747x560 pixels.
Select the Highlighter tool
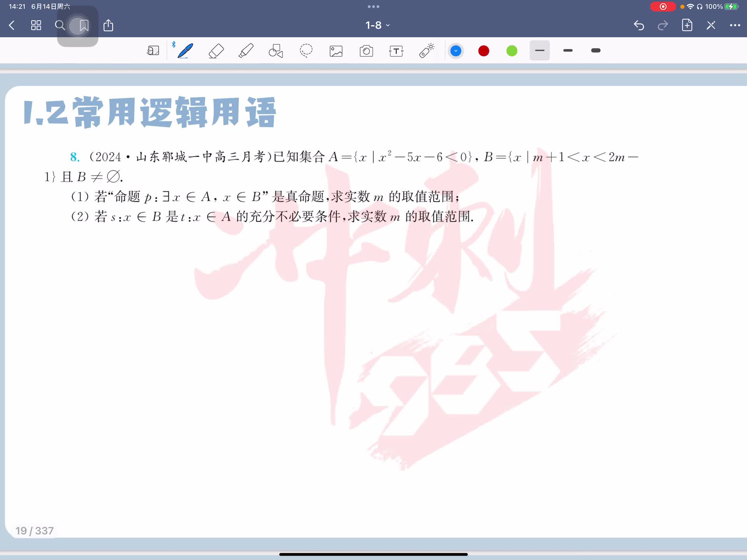pos(246,51)
